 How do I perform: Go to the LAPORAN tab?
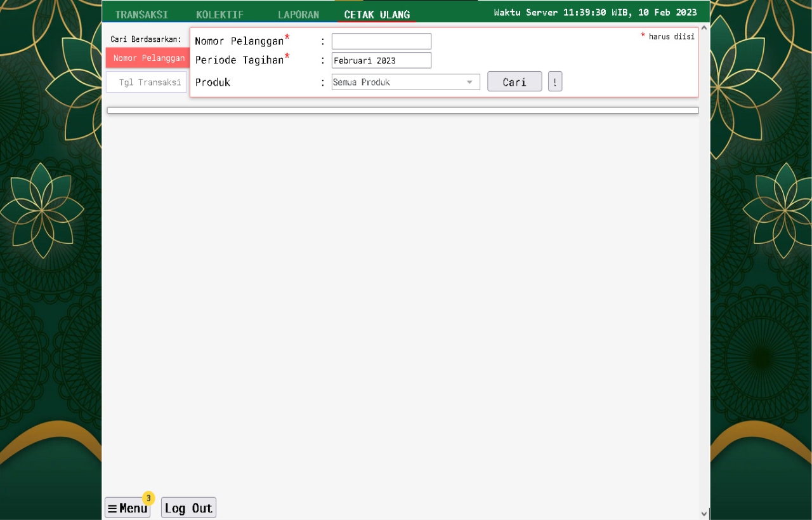pyautogui.click(x=298, y=14)
